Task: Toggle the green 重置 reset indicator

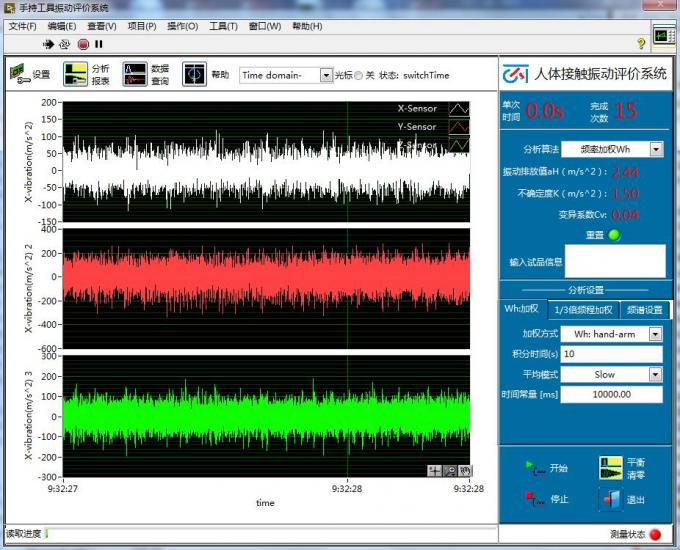Action: click(614, 235)
